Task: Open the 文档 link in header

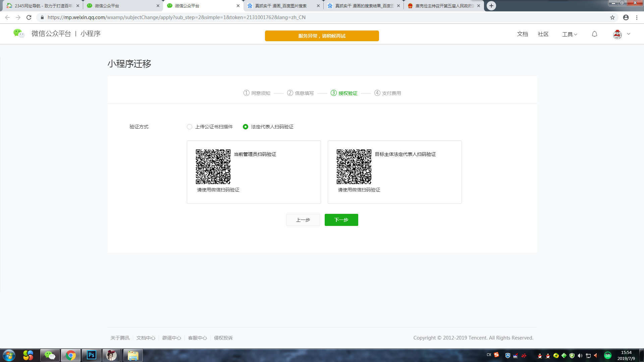Action: [523, 34]
